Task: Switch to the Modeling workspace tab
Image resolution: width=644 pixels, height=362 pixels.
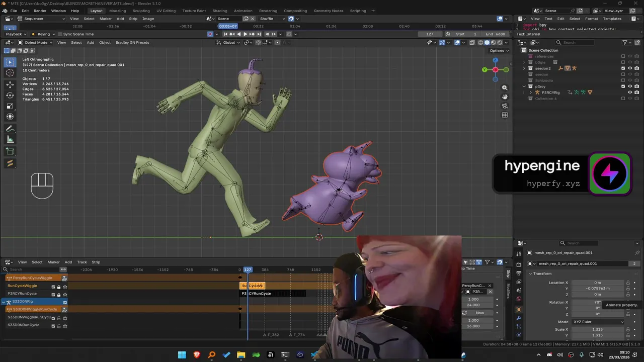Action: (117, 11)
